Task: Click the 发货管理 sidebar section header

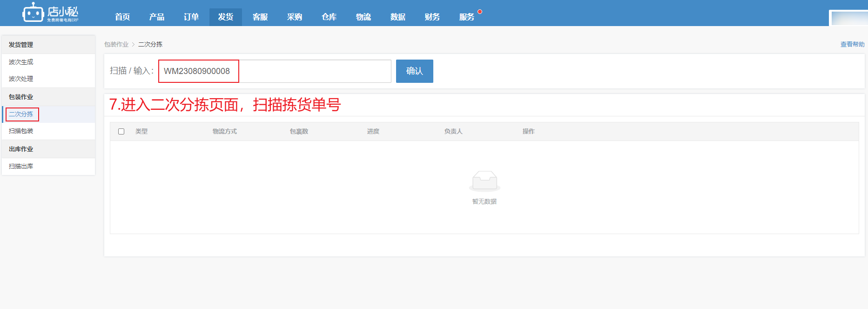Action: [x=48, y=45]
